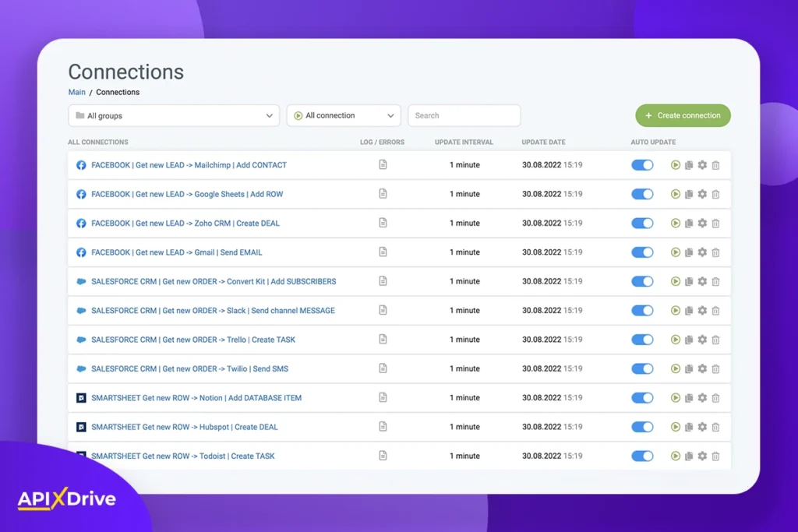Toggle auto update for Salesforce Twilio connection
The width and height of the screenshot is (798, 532).
pyautogui.click(x=642, y=369)
